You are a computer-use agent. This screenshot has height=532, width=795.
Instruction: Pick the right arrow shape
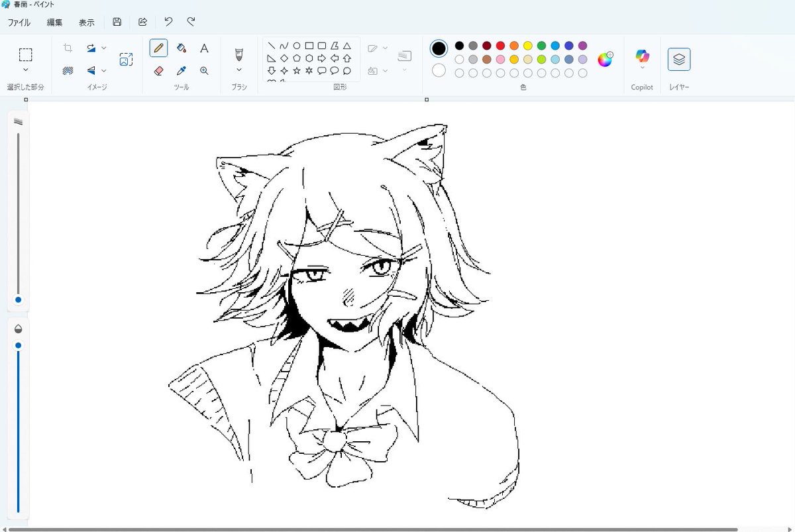[322, 58]
